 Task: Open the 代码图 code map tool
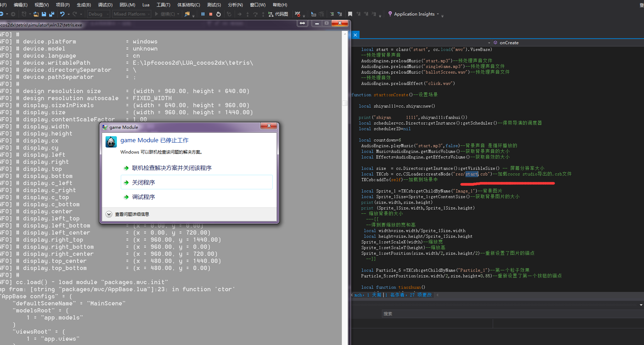point(278,14)
